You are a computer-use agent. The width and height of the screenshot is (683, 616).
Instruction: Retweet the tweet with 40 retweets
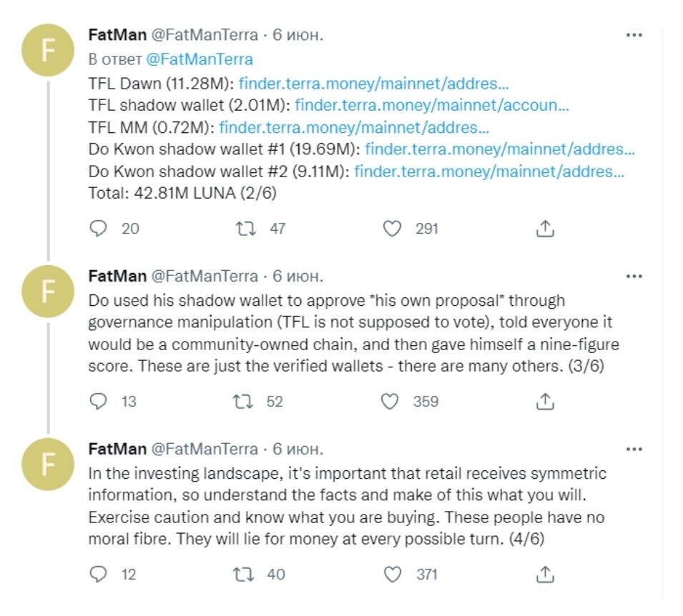243,574
